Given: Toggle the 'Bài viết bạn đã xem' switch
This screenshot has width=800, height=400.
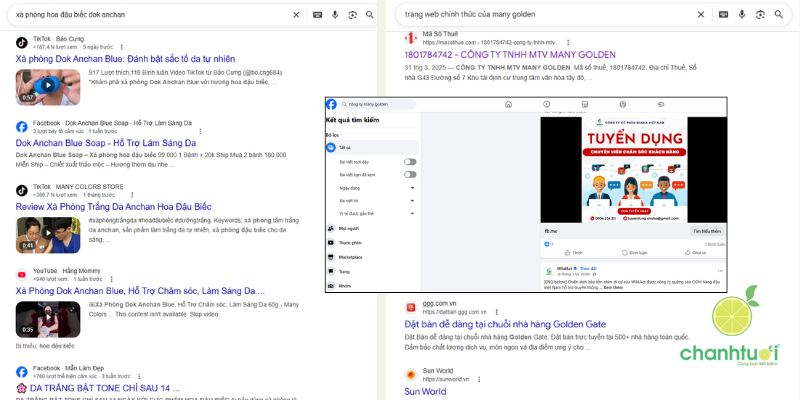Looking at the screenshot, I should [409, 174].
